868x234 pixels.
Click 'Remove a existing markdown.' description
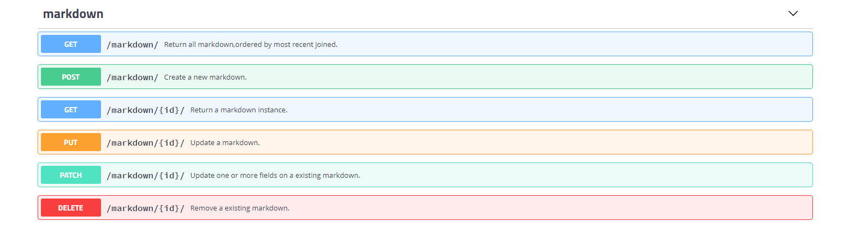[240, 208]
